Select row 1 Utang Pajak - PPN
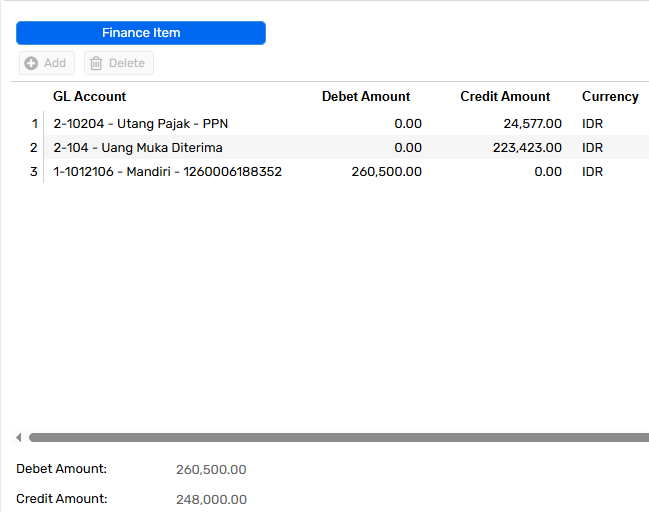 click(x=347, y=123)
